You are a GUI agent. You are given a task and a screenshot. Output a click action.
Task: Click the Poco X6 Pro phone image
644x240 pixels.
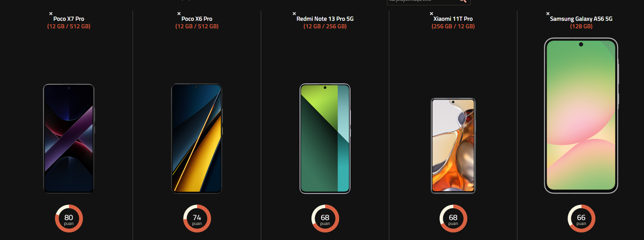[197, 138]
